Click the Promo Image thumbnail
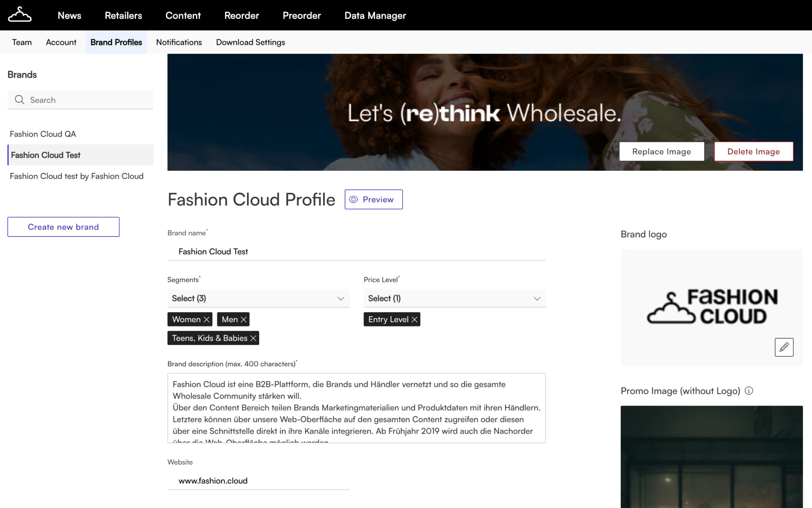The height and width of the screenshot is (508, 812). point(711,457)
